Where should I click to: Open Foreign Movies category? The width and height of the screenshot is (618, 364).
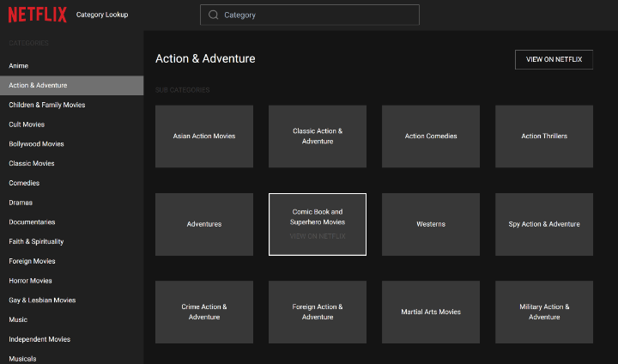(x=72, y=261)
